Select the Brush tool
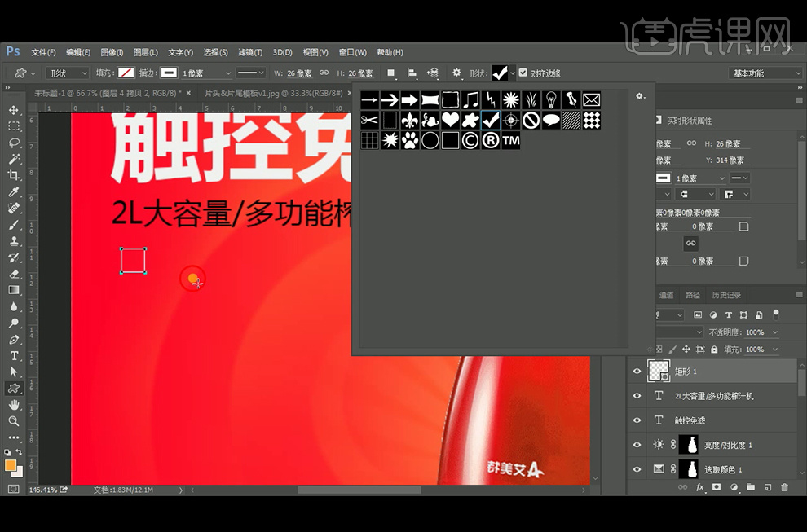Image resolution: width=807 pixels, height=532 pixels. [14, 224]
